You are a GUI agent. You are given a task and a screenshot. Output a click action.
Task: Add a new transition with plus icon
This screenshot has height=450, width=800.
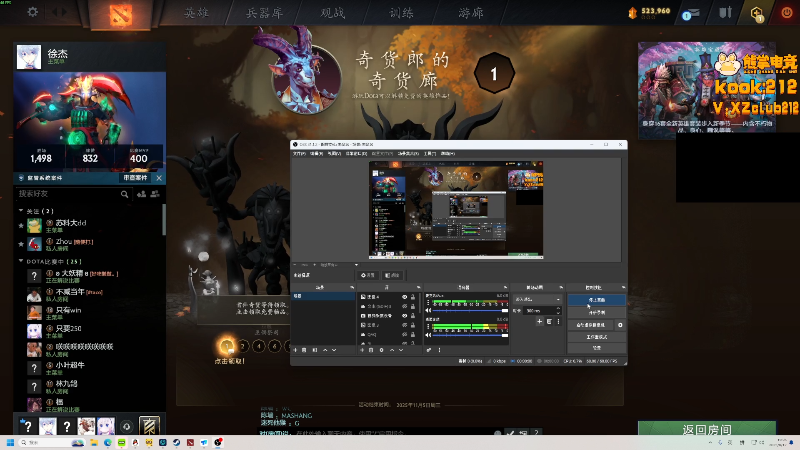(539, 321)
